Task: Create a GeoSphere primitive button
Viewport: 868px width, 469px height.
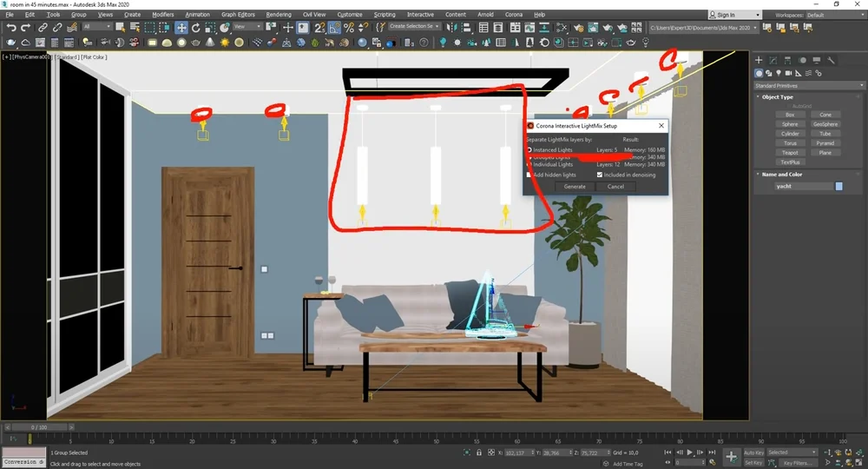Action: click(825, 124)
